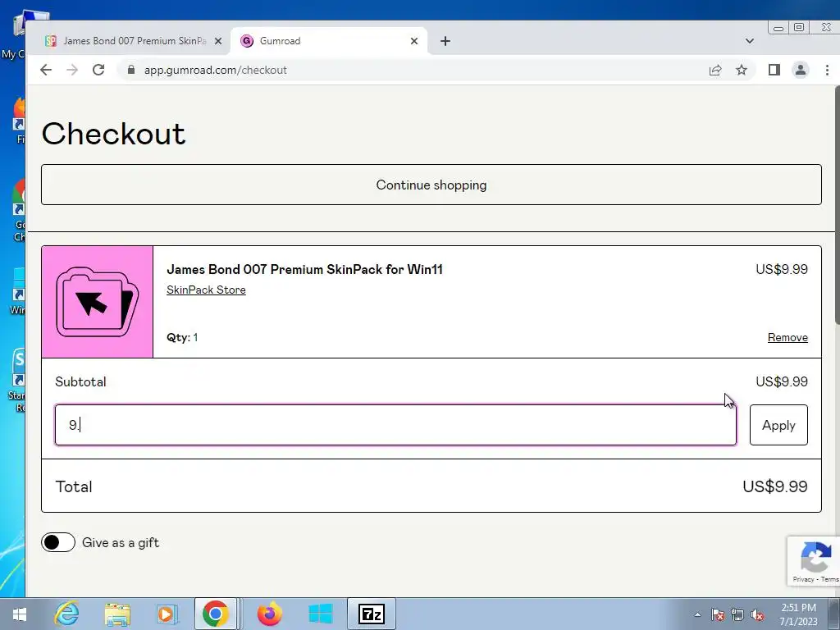The width and height of the screenshot is (840, 630).
Task: Open the Windows Start menu
Action: tap(20, 614)
